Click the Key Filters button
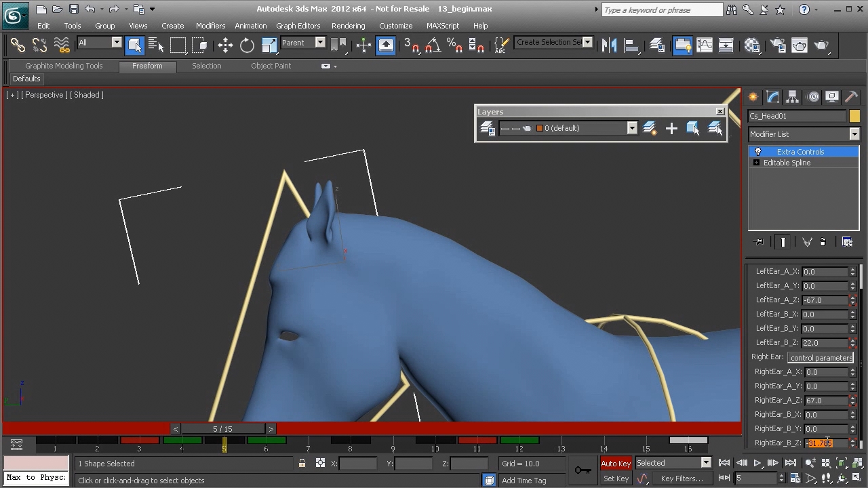This screenshot has height=488, width=868. tap(682, 479)
